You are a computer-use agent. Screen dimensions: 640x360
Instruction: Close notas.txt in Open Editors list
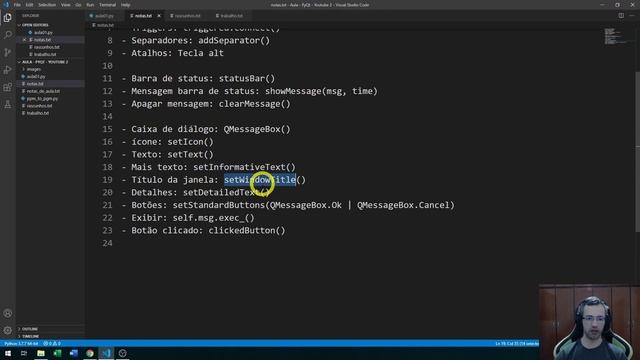coord(24,40)
